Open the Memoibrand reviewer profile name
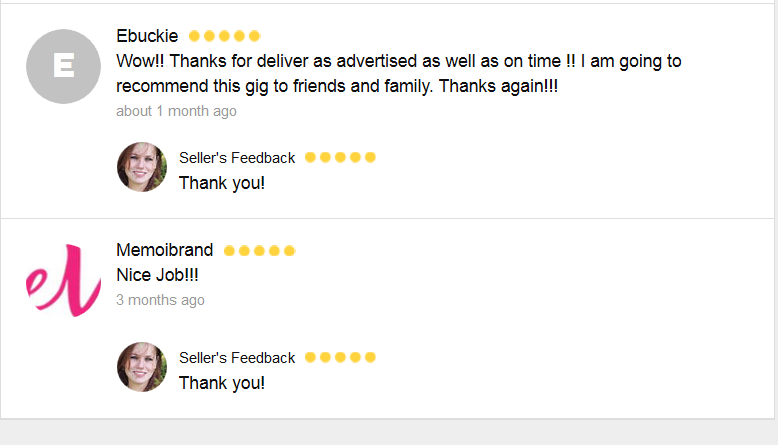 (x=164, y=250)
